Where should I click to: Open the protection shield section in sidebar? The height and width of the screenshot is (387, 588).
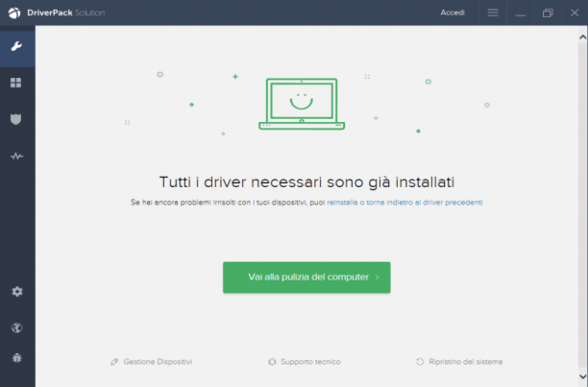click(x=15, y=119)
